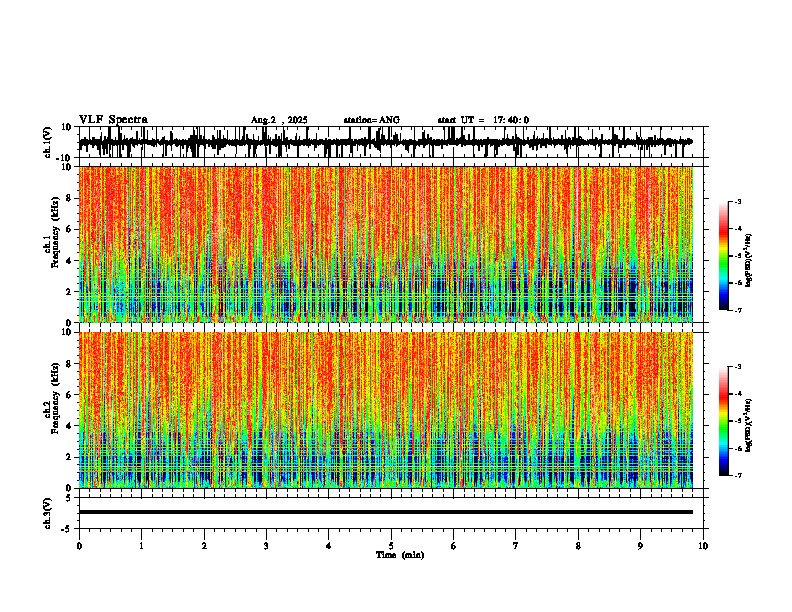Image resolution: width=792 pixels, height=612 pixels.
Task: Click the ch.1 spectrogram color scale bar
Action: pyautogui.click(x=723, y=256)
